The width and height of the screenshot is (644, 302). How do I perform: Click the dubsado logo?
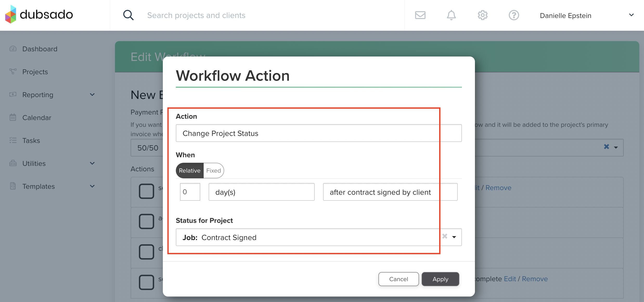click(39, 15)
